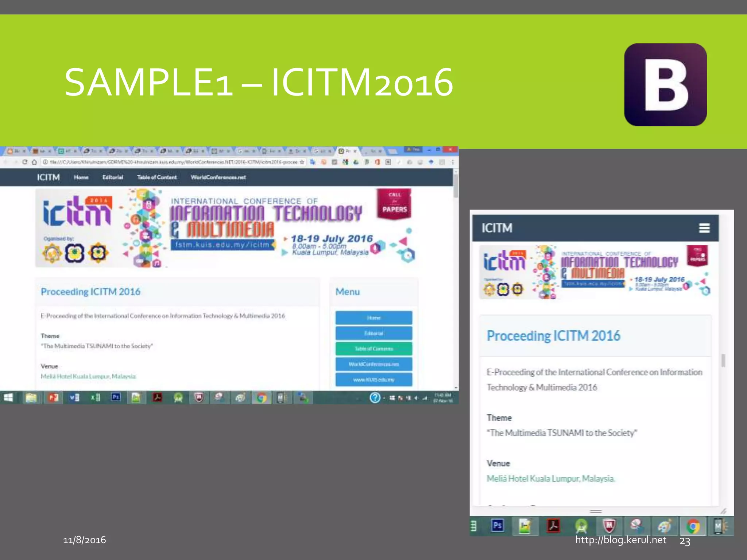747x560 pixels.
Task: Click the ICITM banner image in the narrow window
Action: coord(596,272)
